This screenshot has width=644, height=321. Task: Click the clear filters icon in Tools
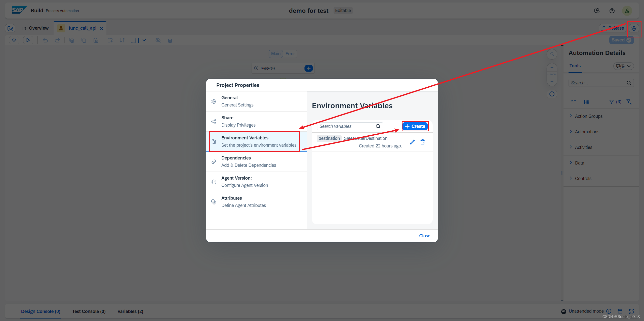(629, 102)
